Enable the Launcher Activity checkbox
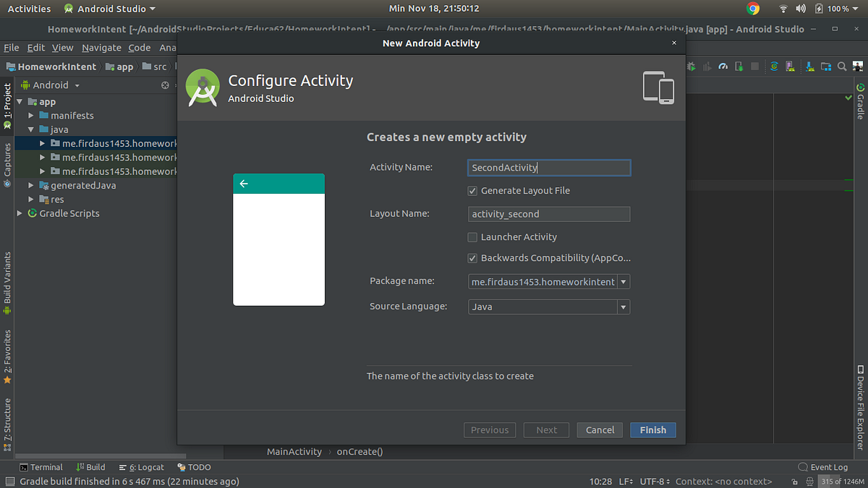 pos(472,236)
